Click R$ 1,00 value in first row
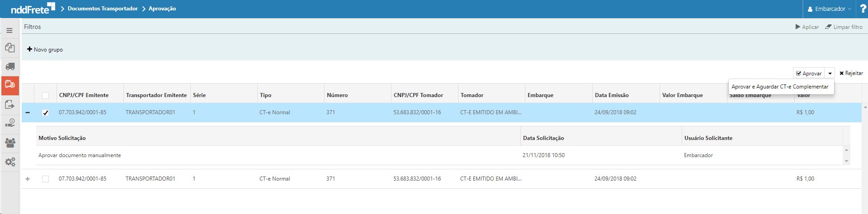This screenshot has height=214, width=868. click(805, 112)
